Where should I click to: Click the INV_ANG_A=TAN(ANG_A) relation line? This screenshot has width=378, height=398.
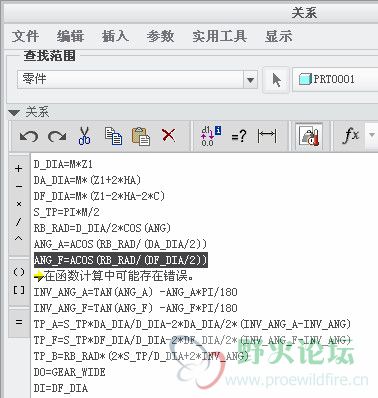[135, 292]
